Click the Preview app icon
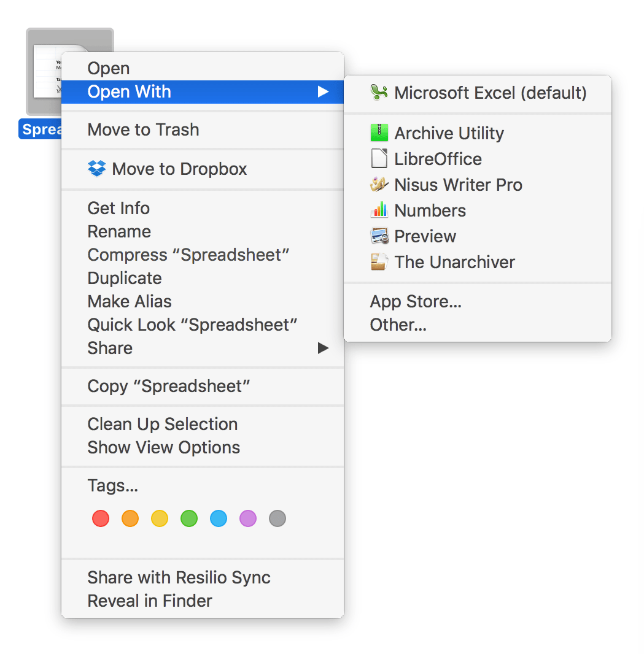The height and width of the screenshot is (654, 644). click(379, 236)
